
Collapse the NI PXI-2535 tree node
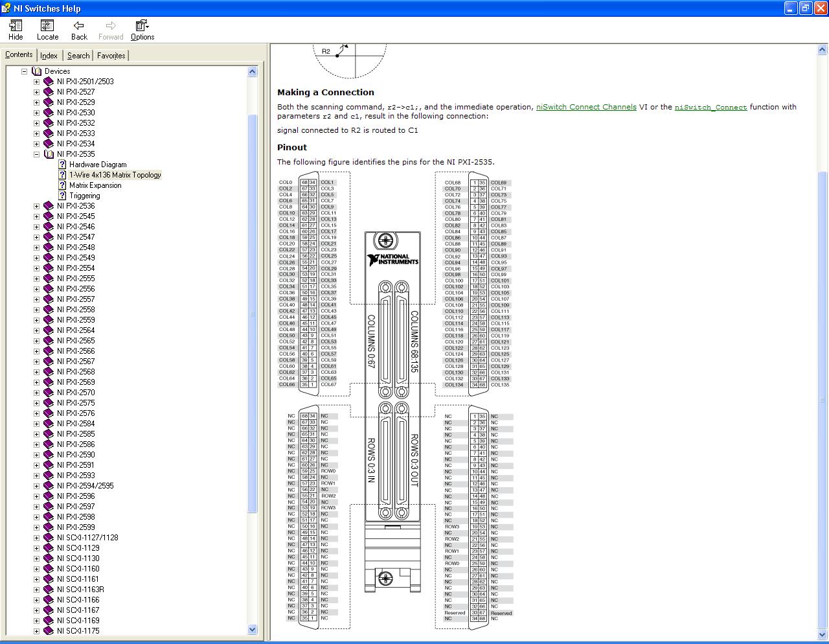37,154
